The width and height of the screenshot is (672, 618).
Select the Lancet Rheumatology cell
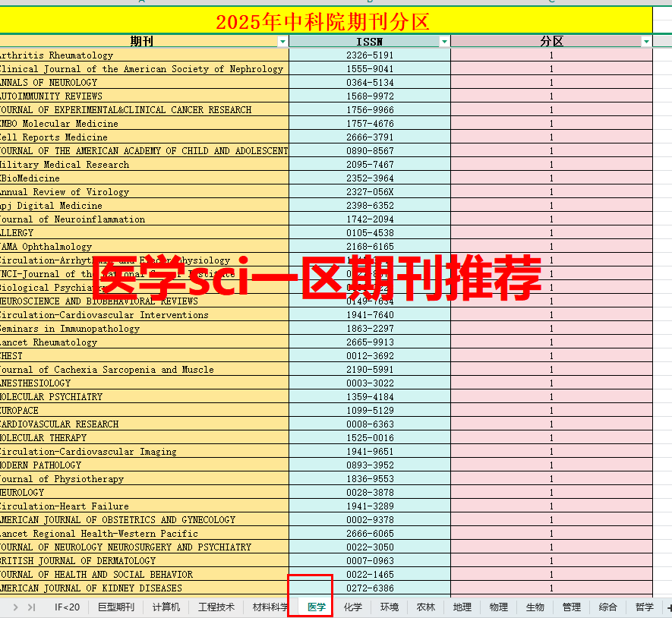(x=144, y=342)
